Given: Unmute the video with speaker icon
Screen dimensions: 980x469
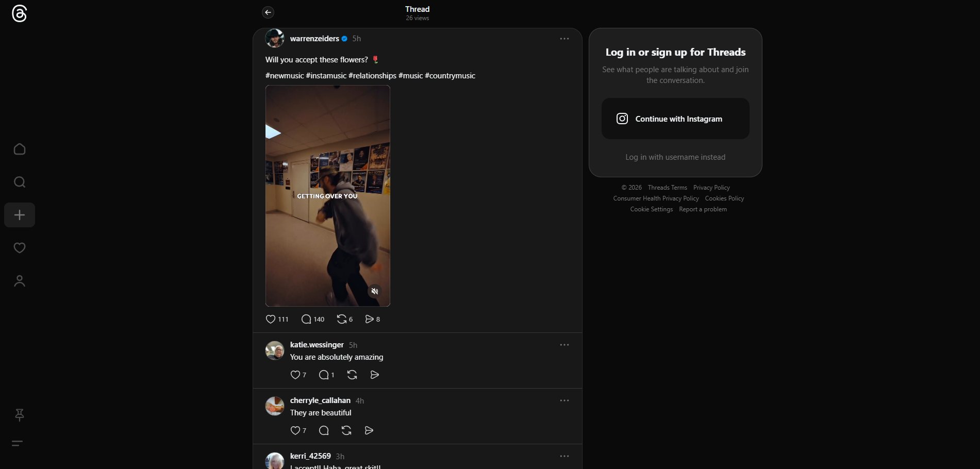Looking at the screenshot, I should [x=375, y=291].
